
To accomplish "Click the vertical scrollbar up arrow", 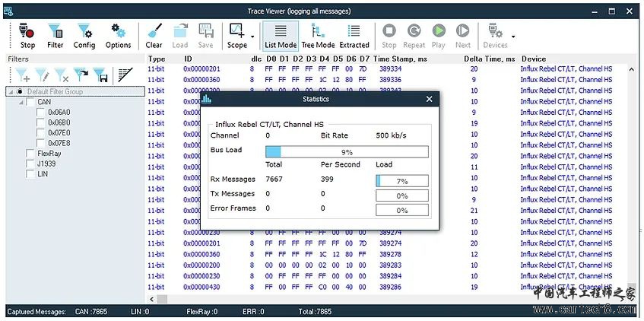I will pos(631,70).
